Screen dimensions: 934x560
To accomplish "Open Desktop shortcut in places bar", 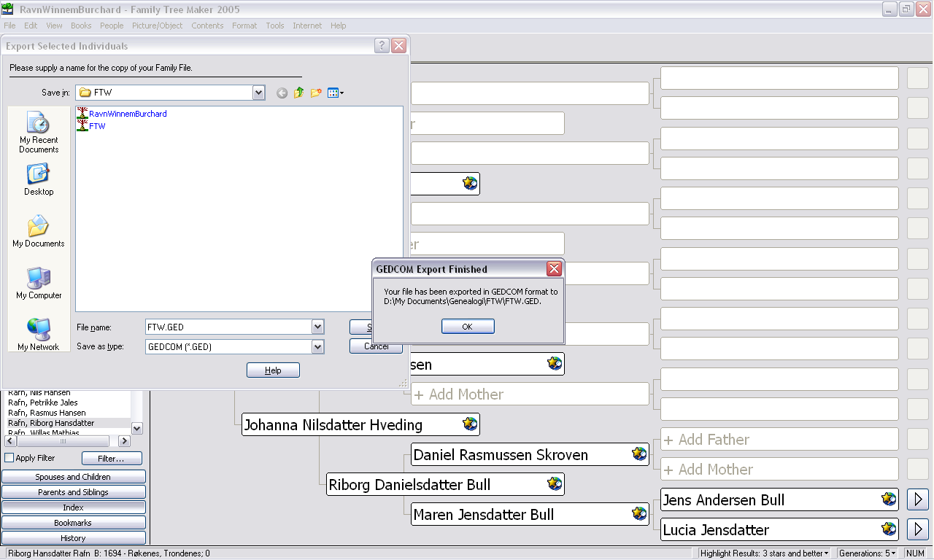I will 39,179.
